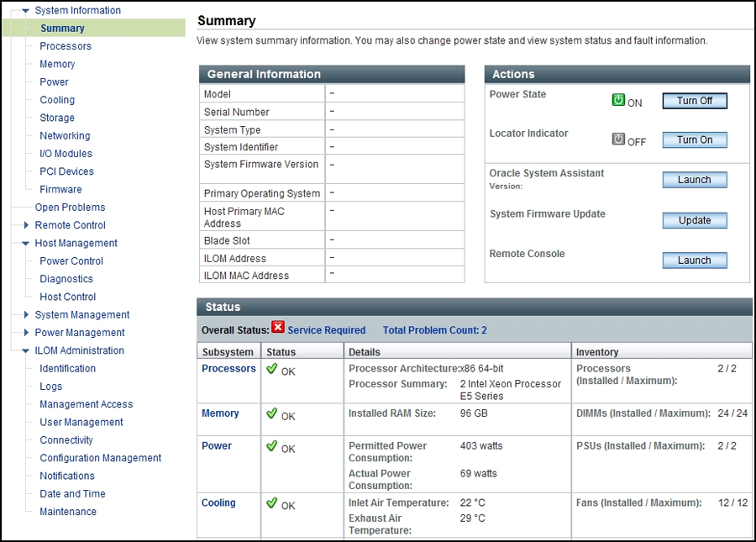
Task: Click the Processors subsystem link in Status table
Action: pos(228,368)
